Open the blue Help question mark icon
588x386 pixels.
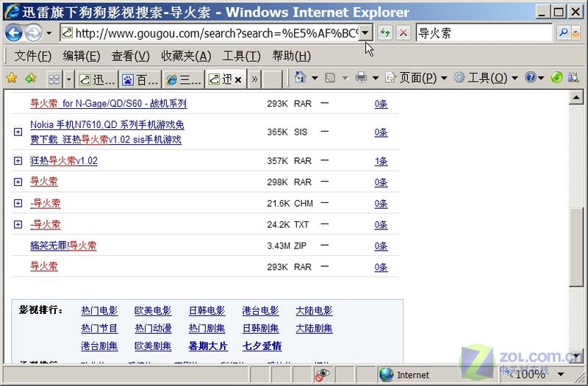pyautogui.click(x=531, y=78)
